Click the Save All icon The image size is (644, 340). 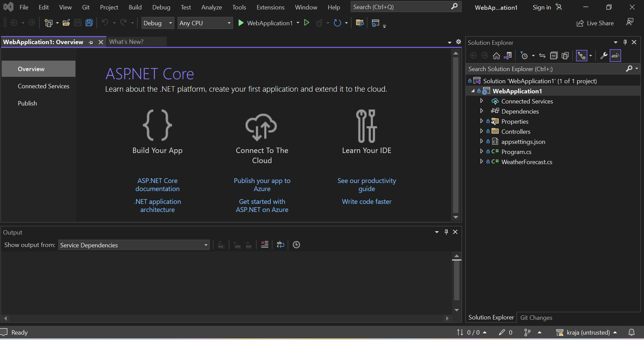[x=89, y=23]
